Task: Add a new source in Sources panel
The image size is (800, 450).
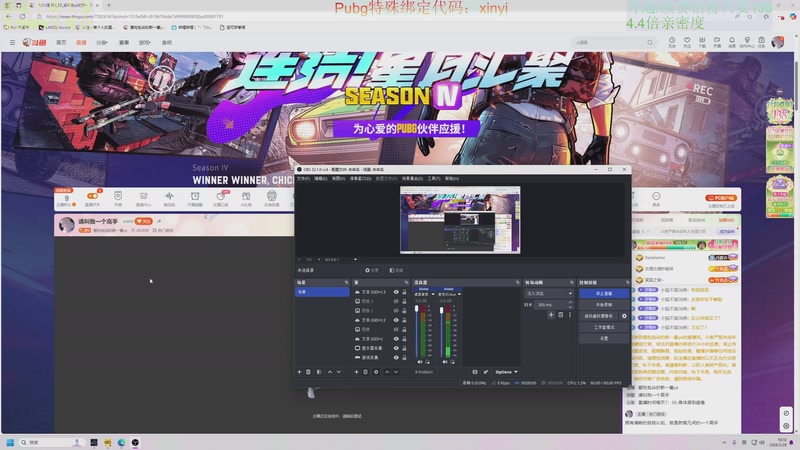Action: click(356, 372)
